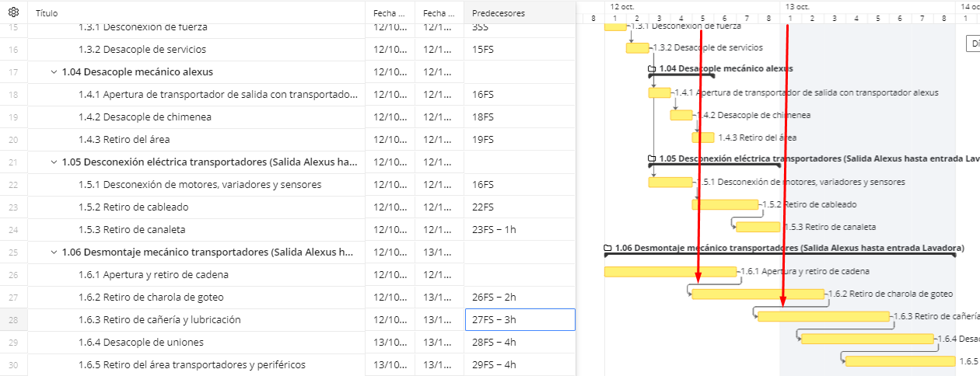Select the yellow bar for 1.3.2 Desacople de servicios
980x376 pixels.
pos(637,48)
